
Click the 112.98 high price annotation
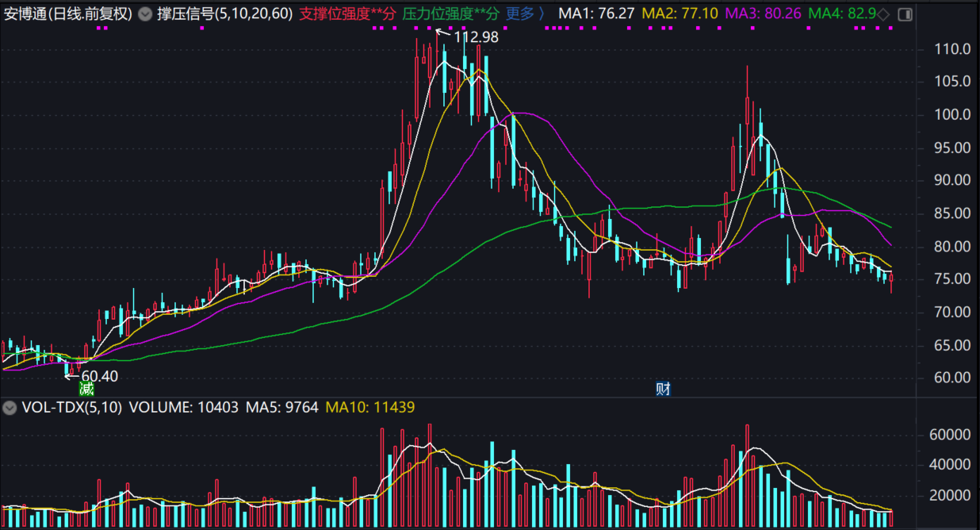[x=475, y=36]
